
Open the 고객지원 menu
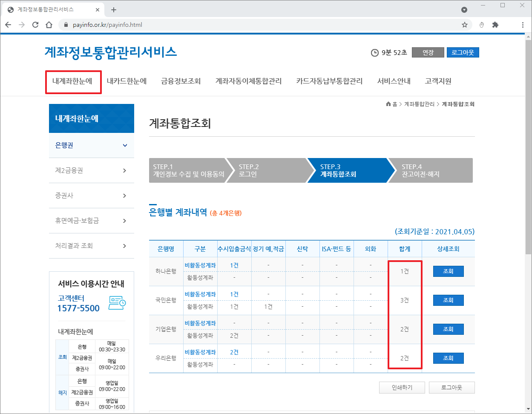tap(438, 81)
